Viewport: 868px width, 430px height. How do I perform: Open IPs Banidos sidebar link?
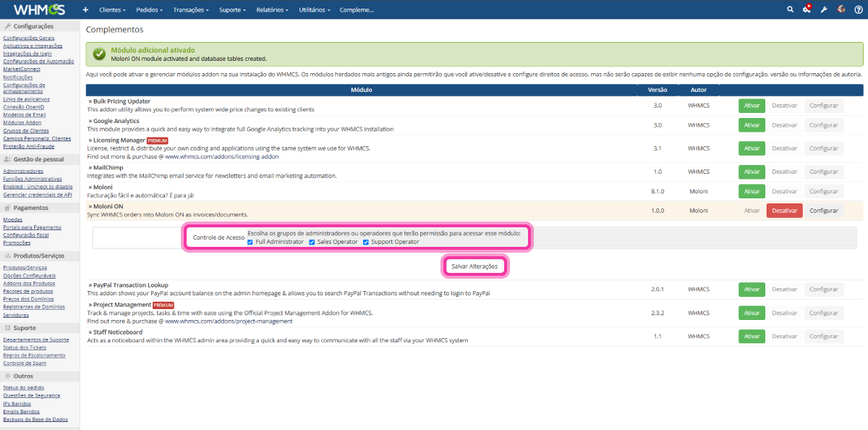tap(17, 403)
